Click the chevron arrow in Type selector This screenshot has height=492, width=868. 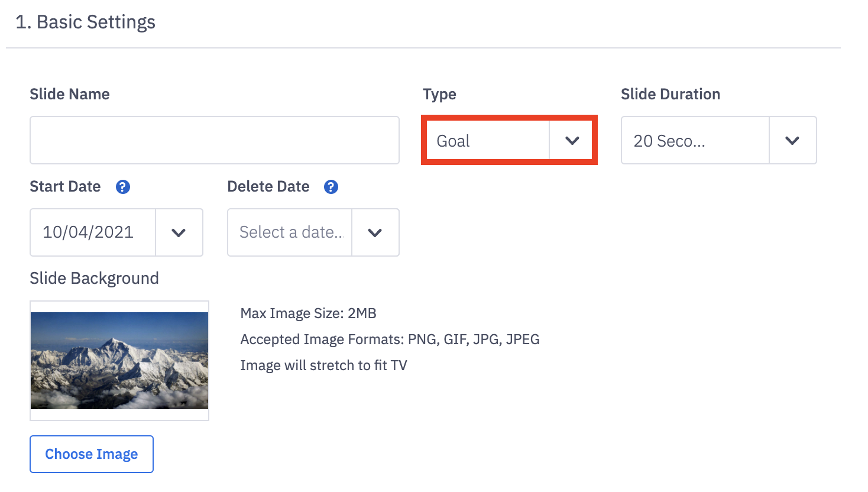tap(572, 141)
